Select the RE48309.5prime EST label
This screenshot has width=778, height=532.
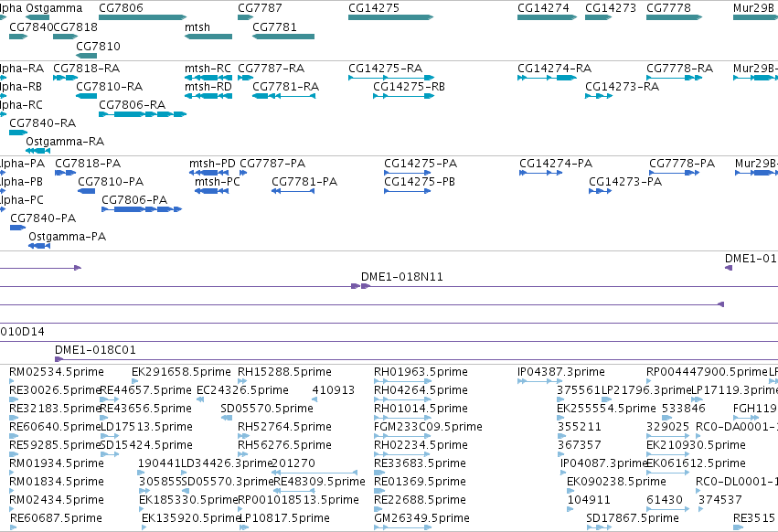[x=320, y=482]
